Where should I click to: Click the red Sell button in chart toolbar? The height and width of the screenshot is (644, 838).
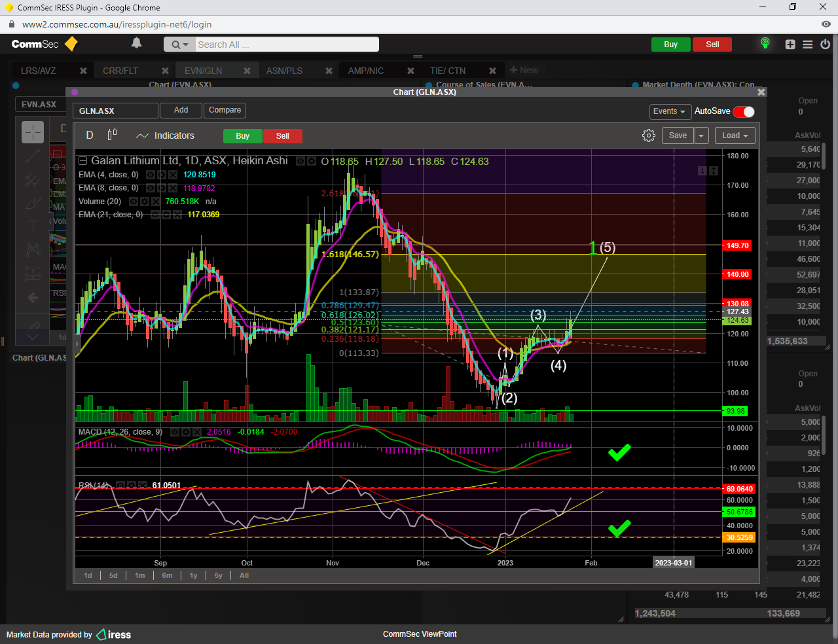pos(282,136)
